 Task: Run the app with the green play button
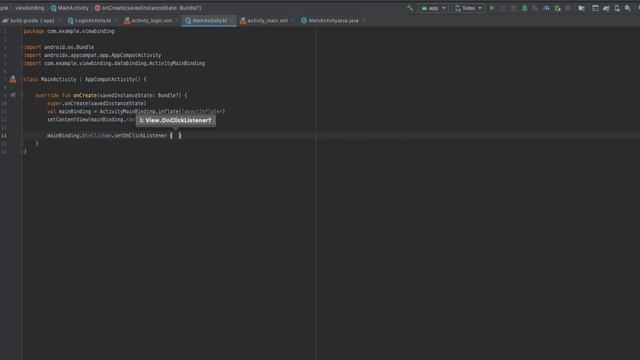point(492,8)
